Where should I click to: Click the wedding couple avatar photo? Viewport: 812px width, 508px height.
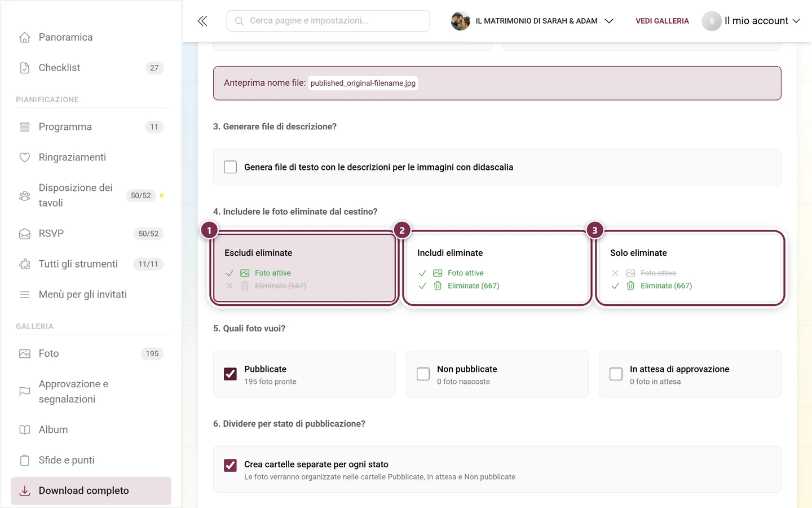tap(461, 21)
